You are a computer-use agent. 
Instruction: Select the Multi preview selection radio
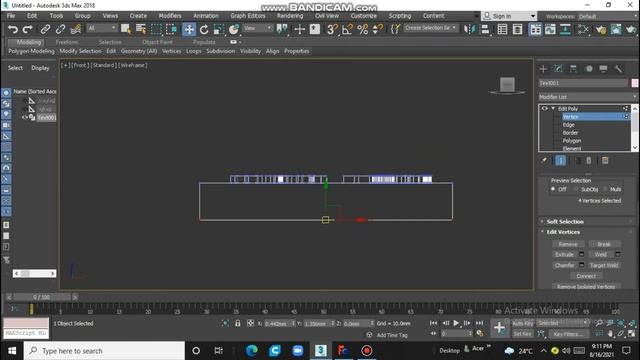(x=605, y=189)
